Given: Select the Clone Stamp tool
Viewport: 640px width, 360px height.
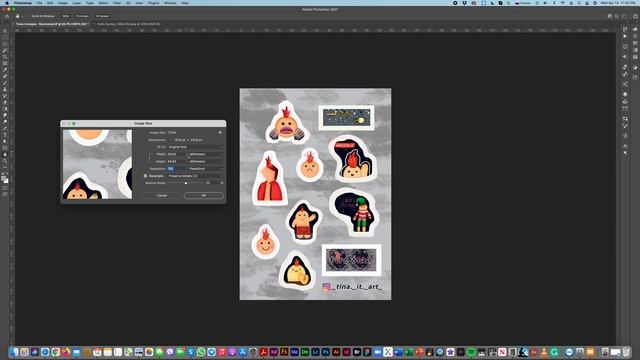Looking at the screenshot, I should click(x=5, y=89).
